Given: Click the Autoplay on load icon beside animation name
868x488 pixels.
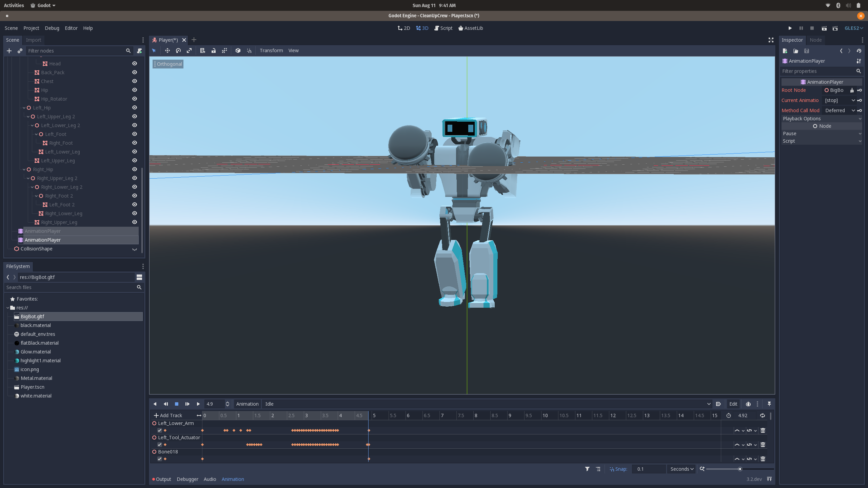Looking at the screenshot, I should [718, 404].
